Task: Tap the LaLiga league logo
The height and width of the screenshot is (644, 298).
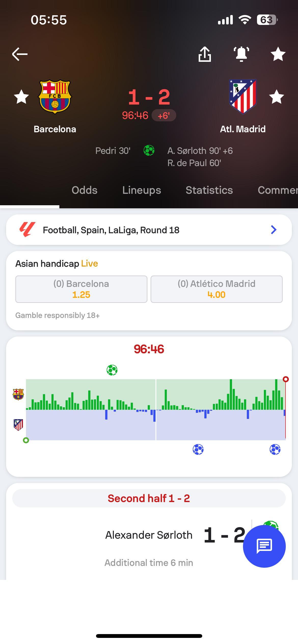Action: 27,229
